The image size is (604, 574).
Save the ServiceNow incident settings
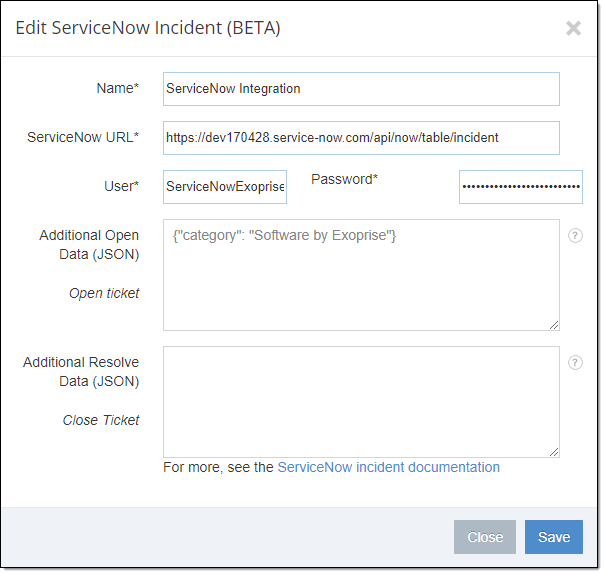pyautogui.click(x=554, y=537)
